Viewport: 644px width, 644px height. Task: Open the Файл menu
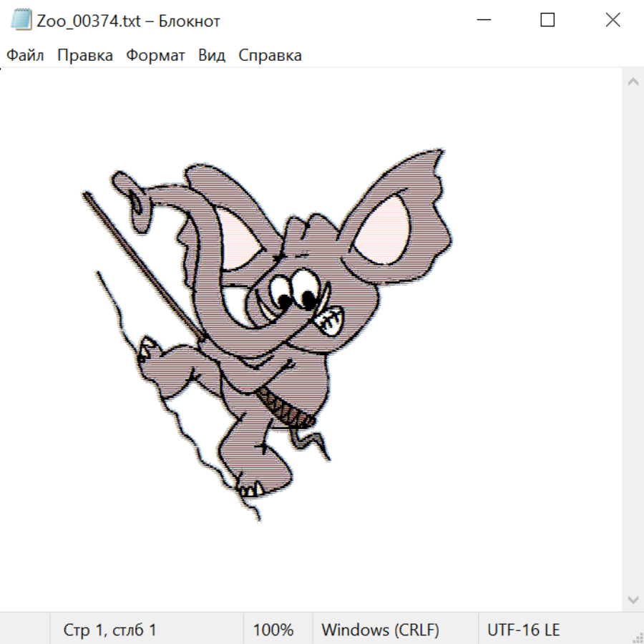click(x=26, y=56)
